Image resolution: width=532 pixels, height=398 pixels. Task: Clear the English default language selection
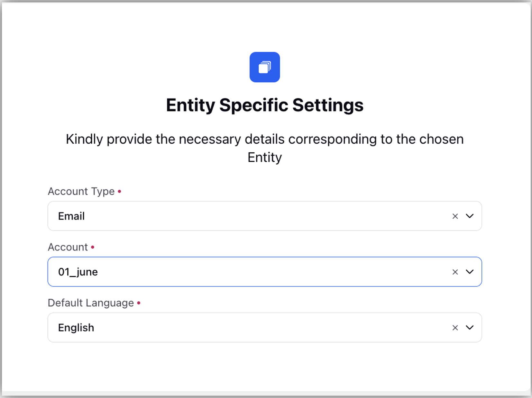tap(455, 328)
